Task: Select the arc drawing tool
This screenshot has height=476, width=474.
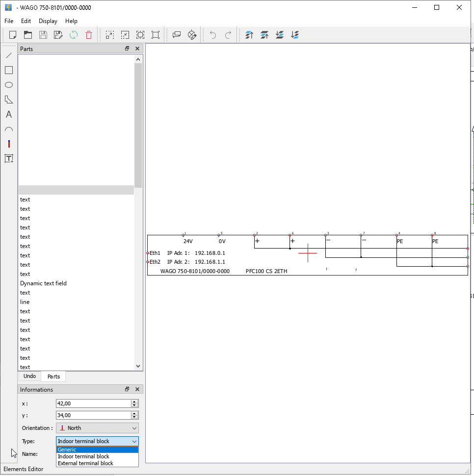Action: (9, 129)
